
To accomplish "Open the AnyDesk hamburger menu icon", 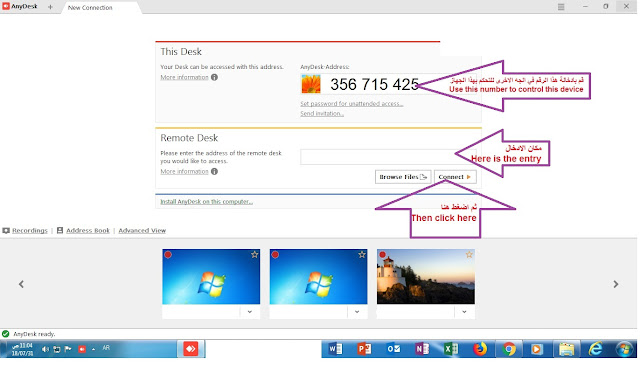I will (x=561, y=7).
